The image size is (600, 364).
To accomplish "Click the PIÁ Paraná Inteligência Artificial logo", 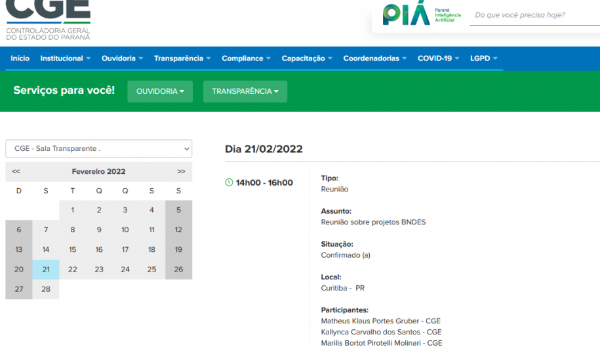I will coord(422,14).
